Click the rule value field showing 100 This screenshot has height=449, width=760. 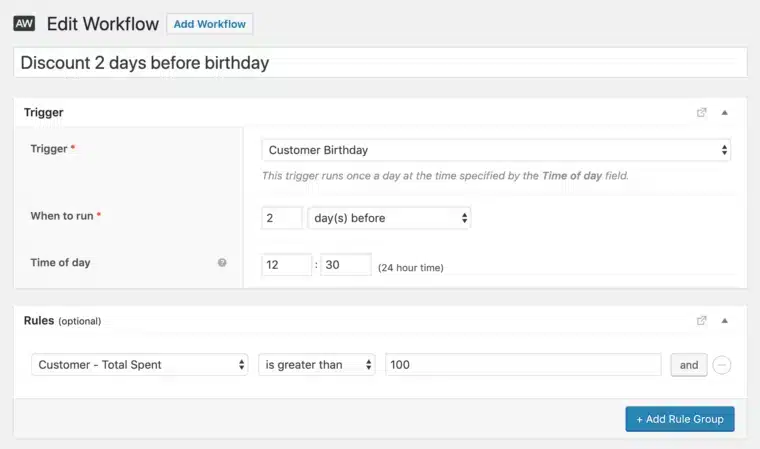coord(523,365)
